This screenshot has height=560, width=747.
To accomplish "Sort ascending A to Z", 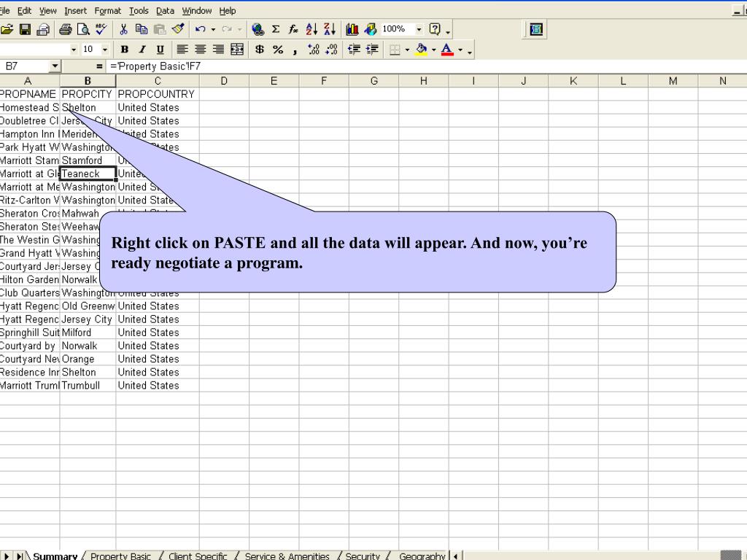I will click(311, 29).
